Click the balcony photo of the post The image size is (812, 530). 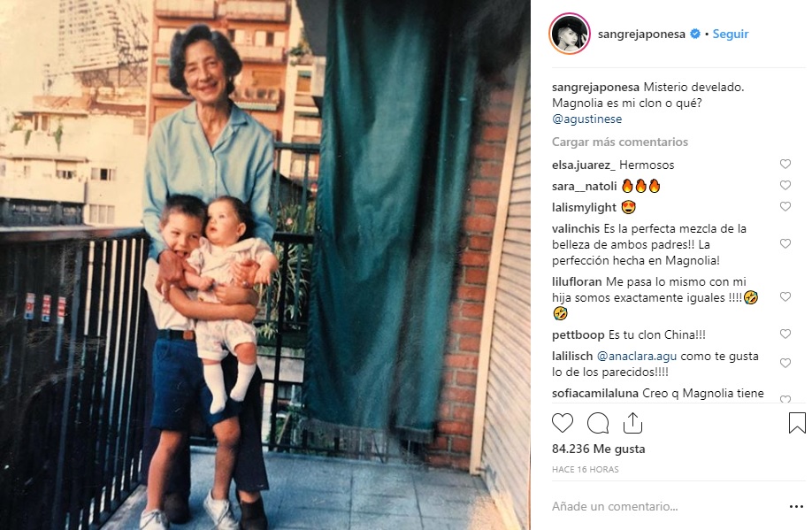point(265,265)
